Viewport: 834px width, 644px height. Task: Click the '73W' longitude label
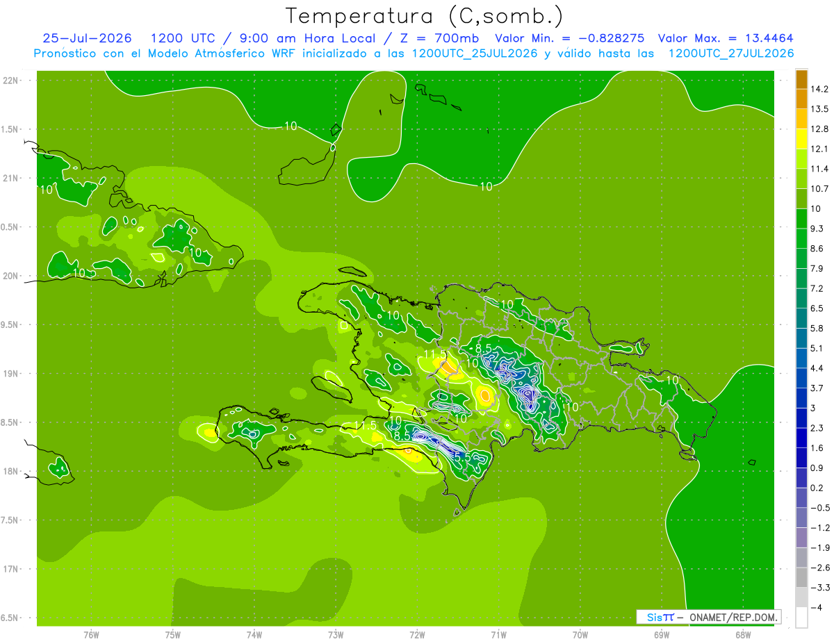tap(335, 634)
